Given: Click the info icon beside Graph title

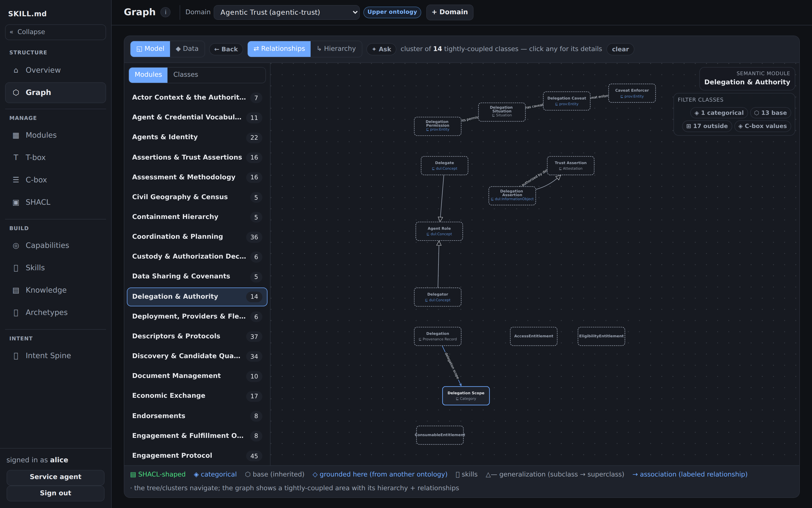Looking at the screenshot, I should [165, 12].
